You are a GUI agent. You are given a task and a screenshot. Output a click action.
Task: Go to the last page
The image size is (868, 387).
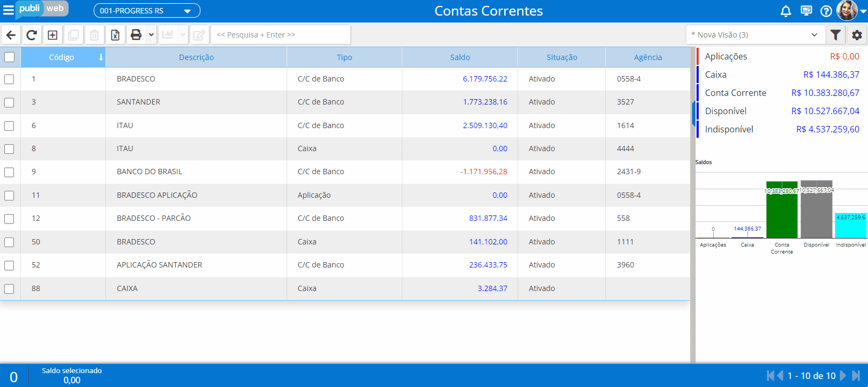tap(856, 376)
